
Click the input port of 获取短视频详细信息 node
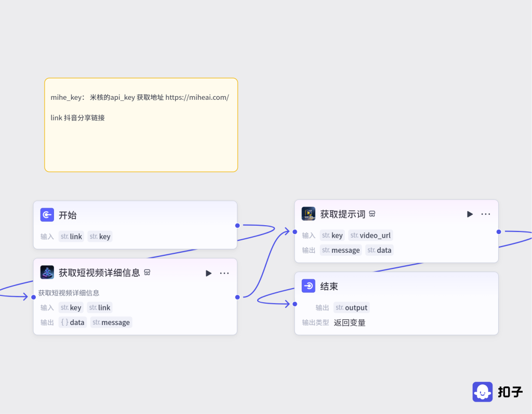[x=34, y=297]
